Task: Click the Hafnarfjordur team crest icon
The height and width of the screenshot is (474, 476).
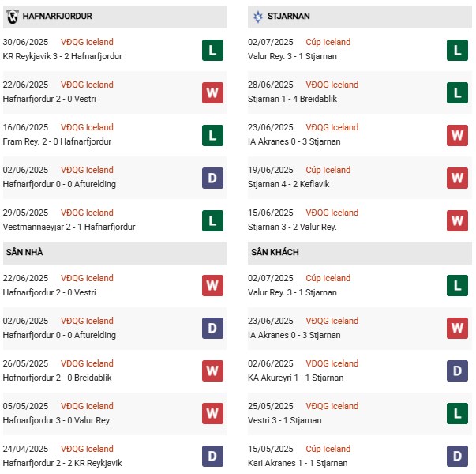Action: pos(12,15)
